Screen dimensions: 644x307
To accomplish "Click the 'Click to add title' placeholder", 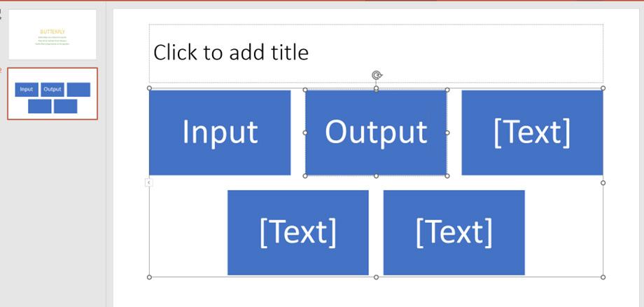I will point(376,53).
